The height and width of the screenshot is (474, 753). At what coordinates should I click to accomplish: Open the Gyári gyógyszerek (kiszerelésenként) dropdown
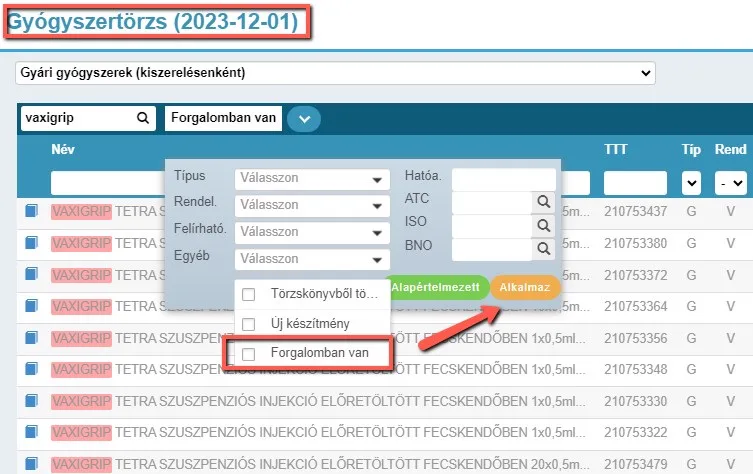(x=335, y=73)
